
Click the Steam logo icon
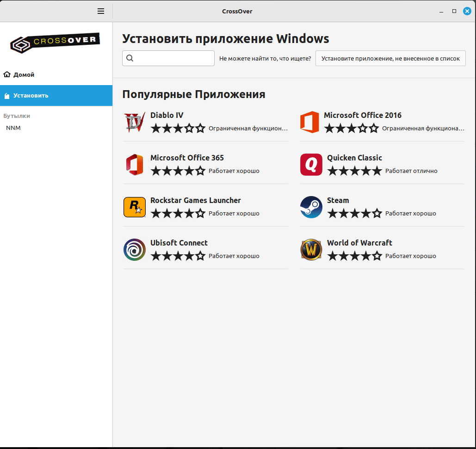click(311, 207)
